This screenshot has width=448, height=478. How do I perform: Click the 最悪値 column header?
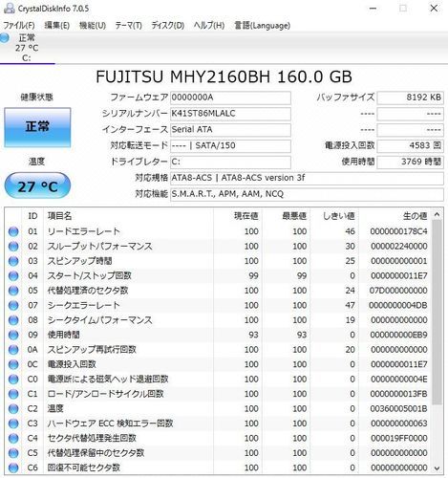(294, 216)
